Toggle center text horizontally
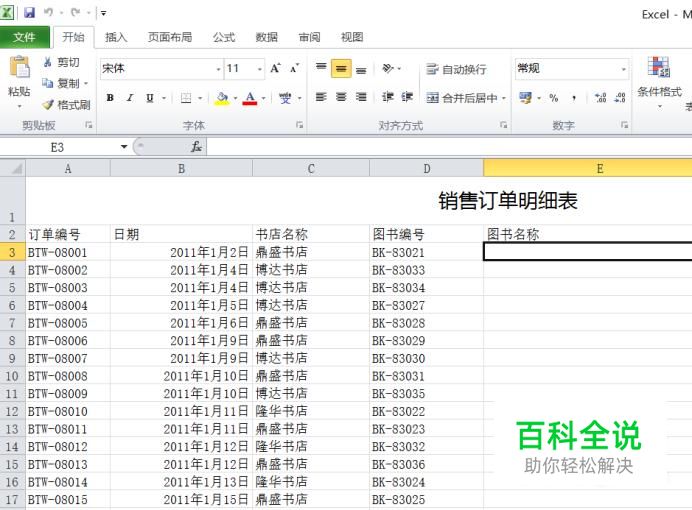The width and height of the screenshot is (692, 510). pos(341,97)
